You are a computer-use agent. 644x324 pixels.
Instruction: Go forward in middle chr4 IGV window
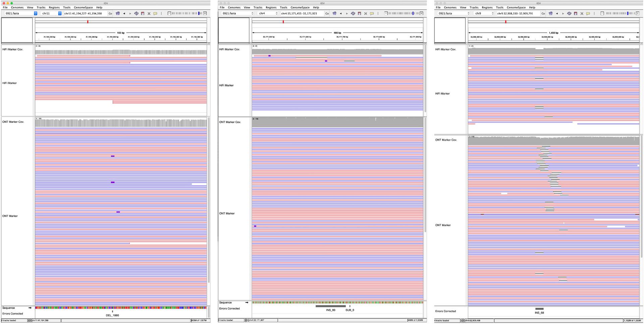pyautogui.click(x=347, y=13)
